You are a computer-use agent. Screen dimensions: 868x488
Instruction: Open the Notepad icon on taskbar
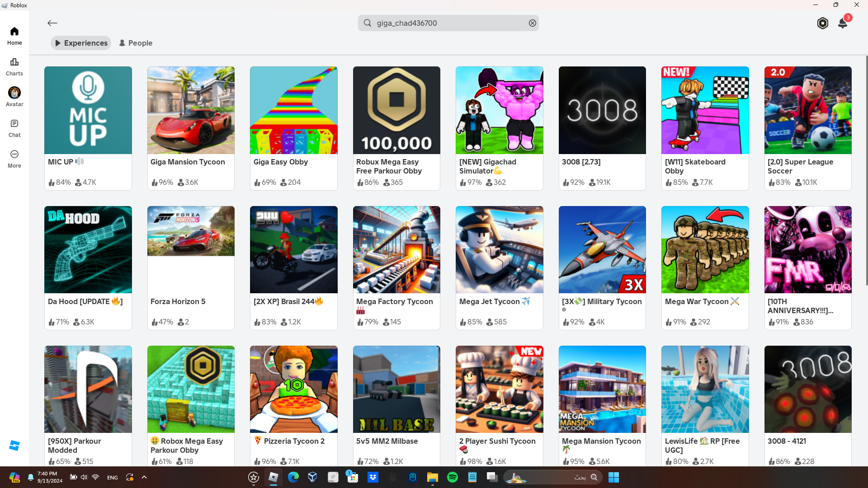pyautogui.click(x=472, y=477)
